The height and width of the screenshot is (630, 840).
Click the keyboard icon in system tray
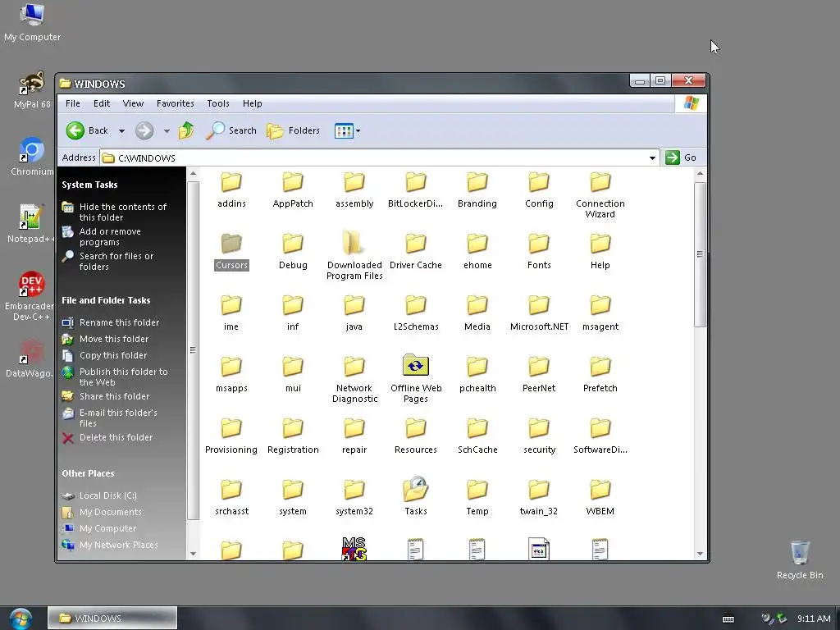point(728,619)
